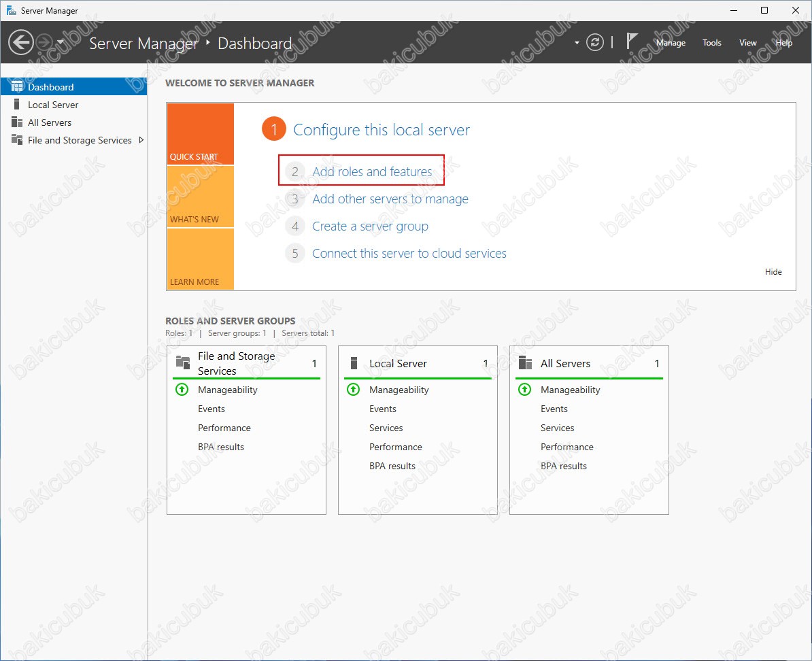Open BPA results in File and Storage tile
Screen dimensions: 812x661
(220, 447)
